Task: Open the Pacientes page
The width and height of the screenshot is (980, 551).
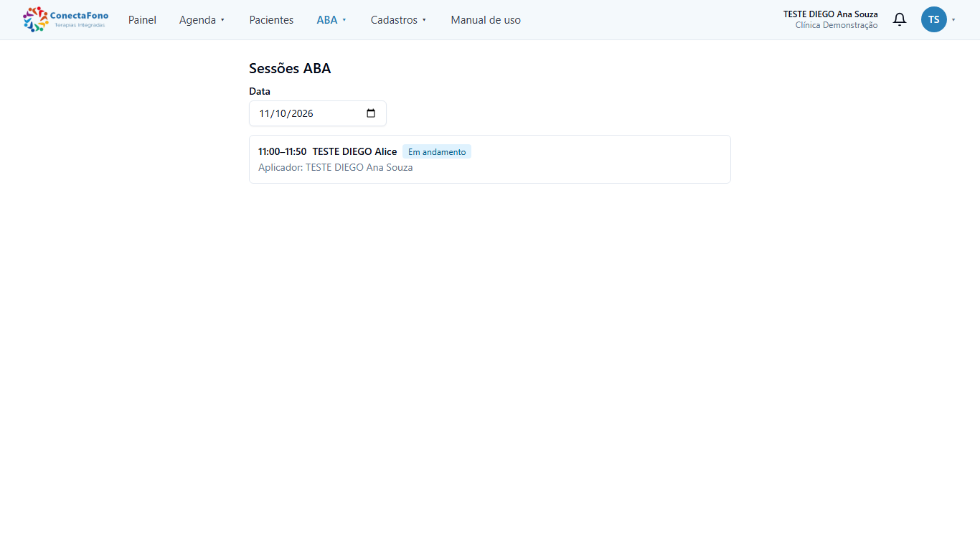Action: pyautogui.click(x=271, y=20)
